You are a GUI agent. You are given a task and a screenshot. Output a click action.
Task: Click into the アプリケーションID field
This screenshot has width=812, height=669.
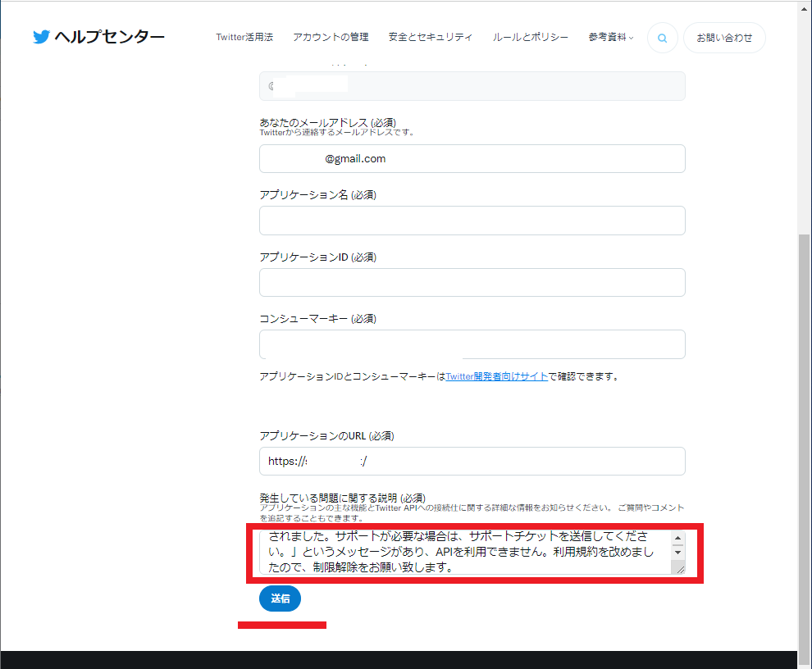coord(472,282)
